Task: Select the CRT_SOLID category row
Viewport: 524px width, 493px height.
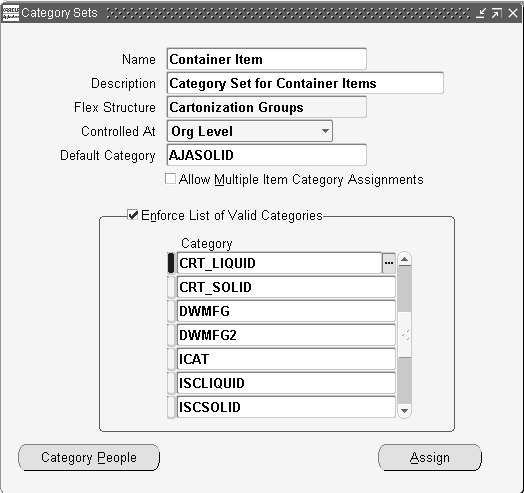Action: [x=286, y=287]
